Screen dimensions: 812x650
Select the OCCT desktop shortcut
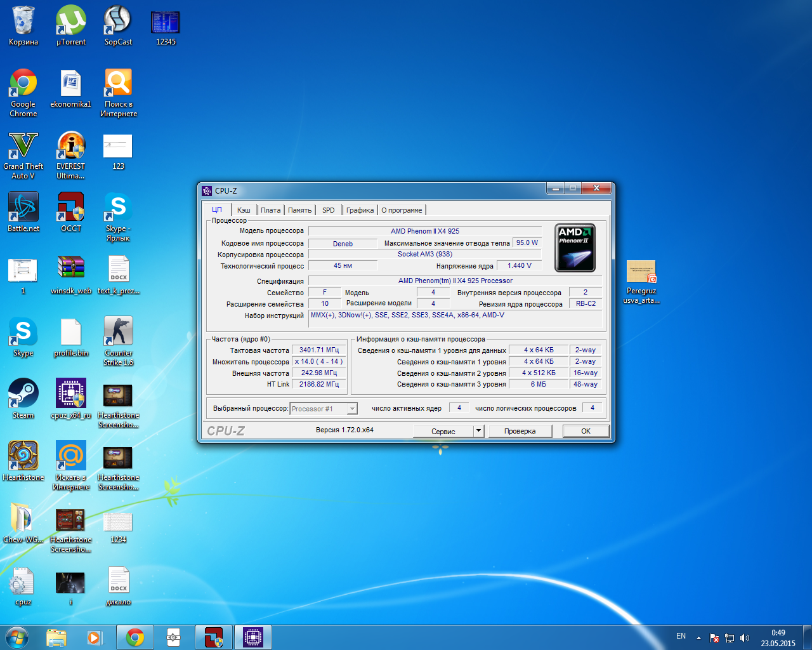[71, 208]
